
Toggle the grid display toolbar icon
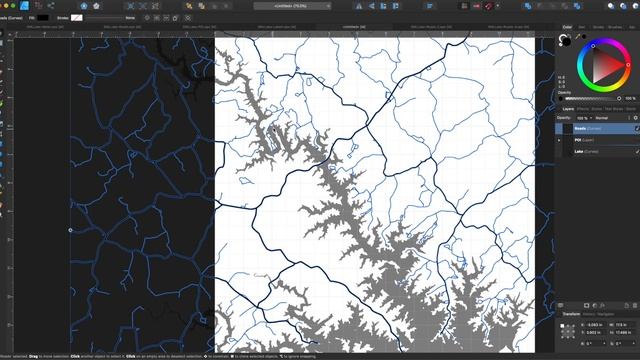464,6
